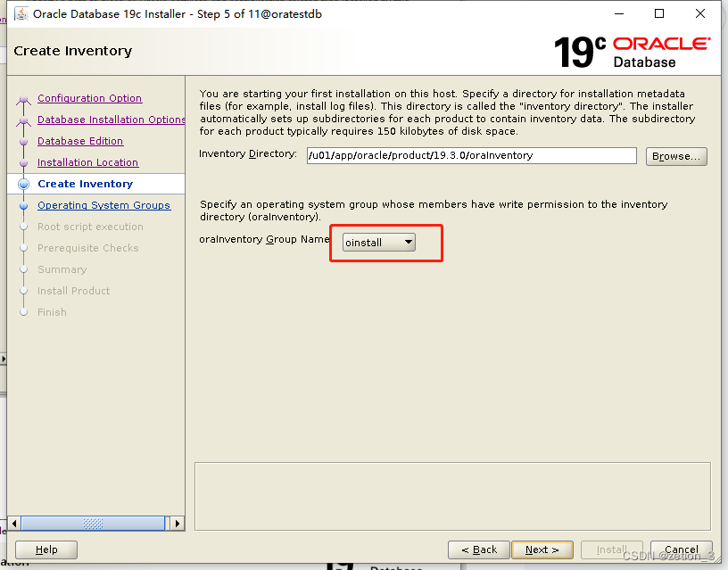Close the Oracle installer window

click(x=700, y=14)
